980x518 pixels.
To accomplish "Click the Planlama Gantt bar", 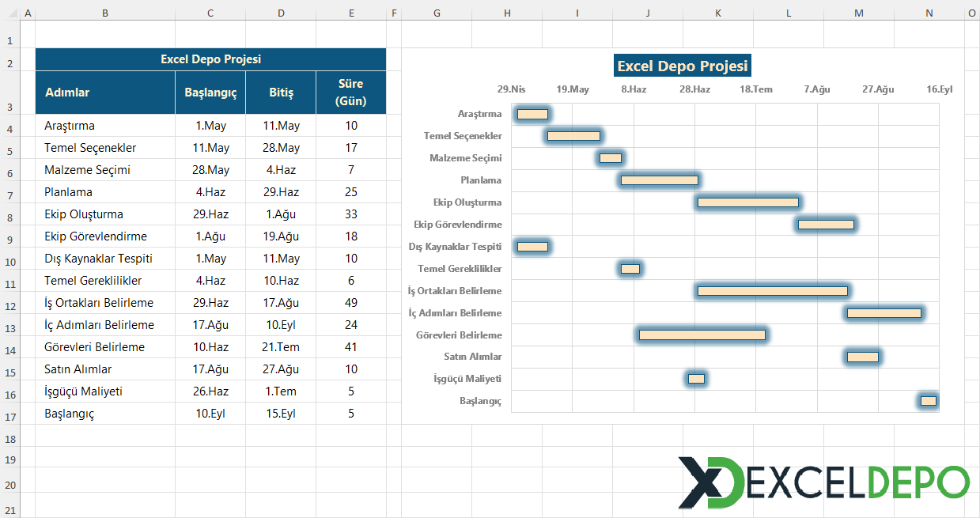I will coord(660,180).
